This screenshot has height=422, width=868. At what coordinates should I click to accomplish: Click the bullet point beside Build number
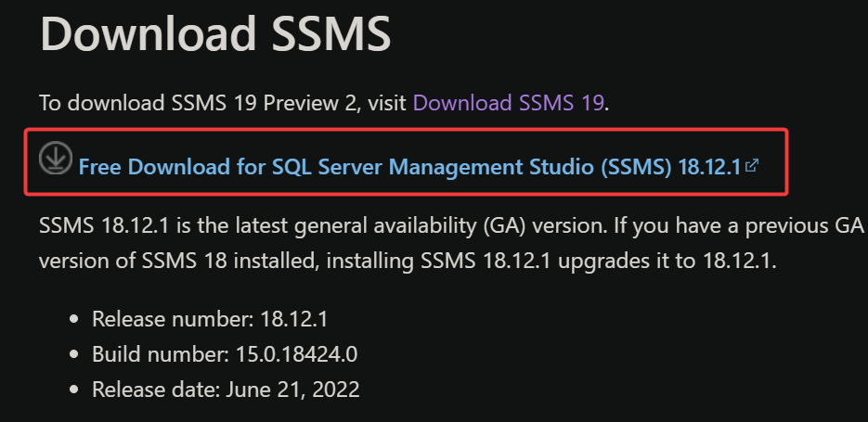tap(73, 355)
